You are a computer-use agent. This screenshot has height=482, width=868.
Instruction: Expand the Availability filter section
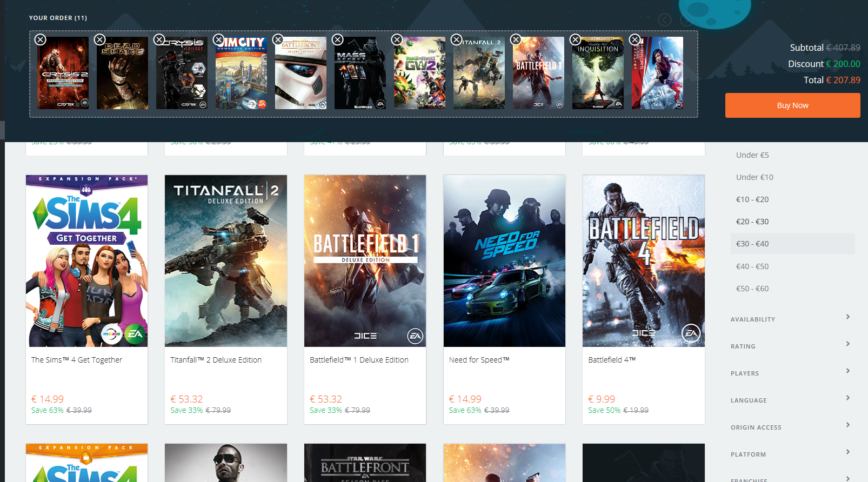(x=791, y=318)
